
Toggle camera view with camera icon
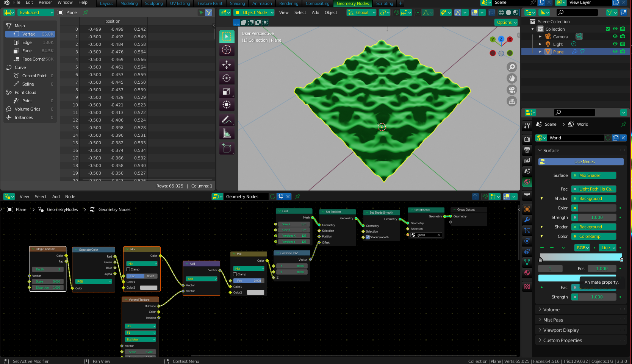(512, 90)
